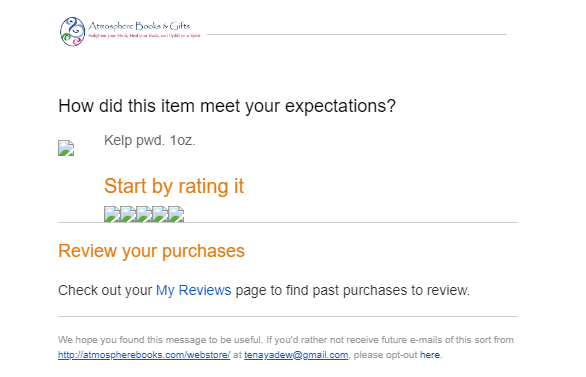Click the broken Kelp product image thumbnail
Screen dimensions: 586x377
[x=66, y=148]
